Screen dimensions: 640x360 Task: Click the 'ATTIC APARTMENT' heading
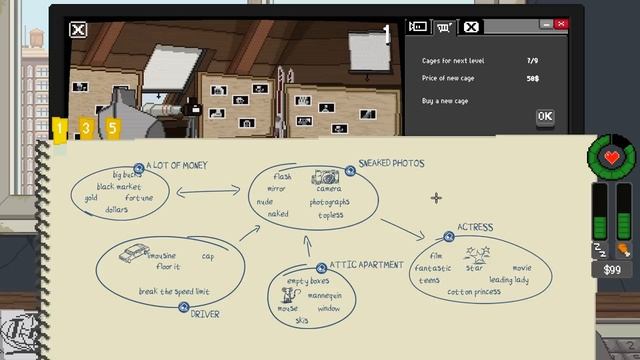[366, 265]
